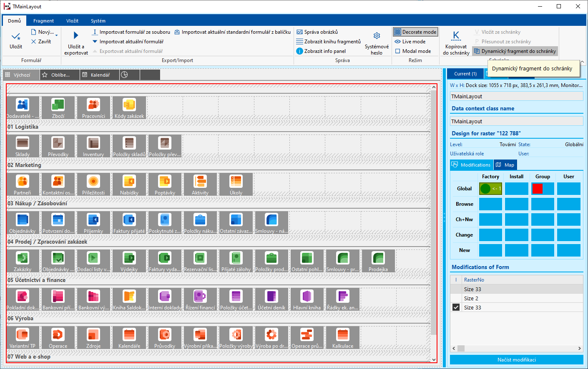Click Zobrazit info panel
The height and width of the screenshot is (369, 588).
(x=321, y=51)
